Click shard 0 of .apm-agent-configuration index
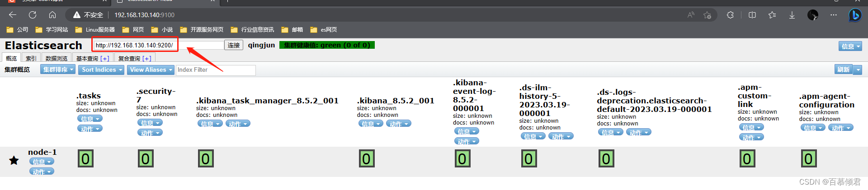 [809, 159]
